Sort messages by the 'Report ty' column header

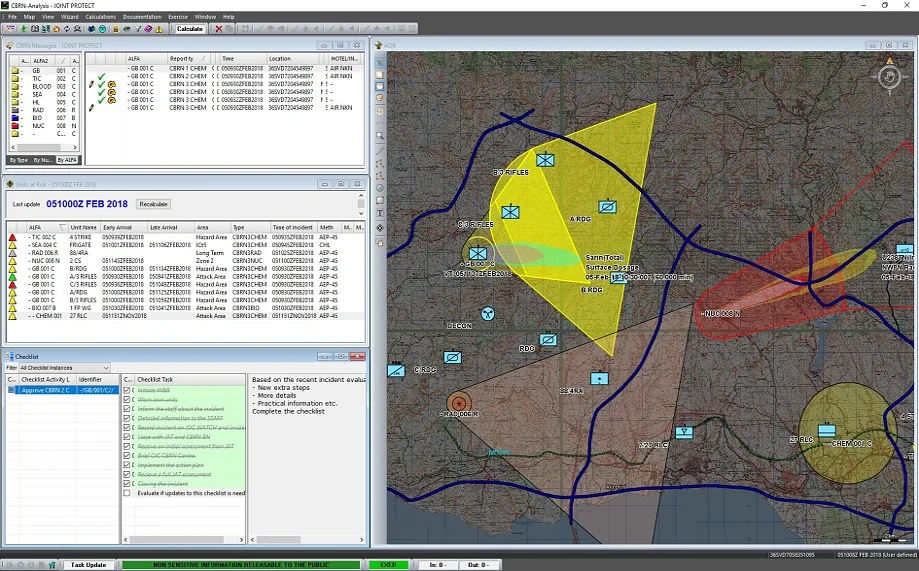(x=188, y=59)
